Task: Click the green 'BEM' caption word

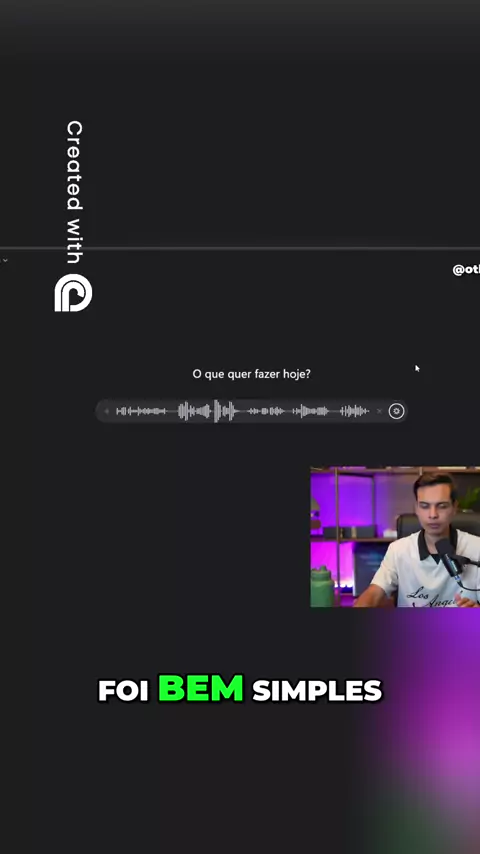Action: [x=200, y=688]
